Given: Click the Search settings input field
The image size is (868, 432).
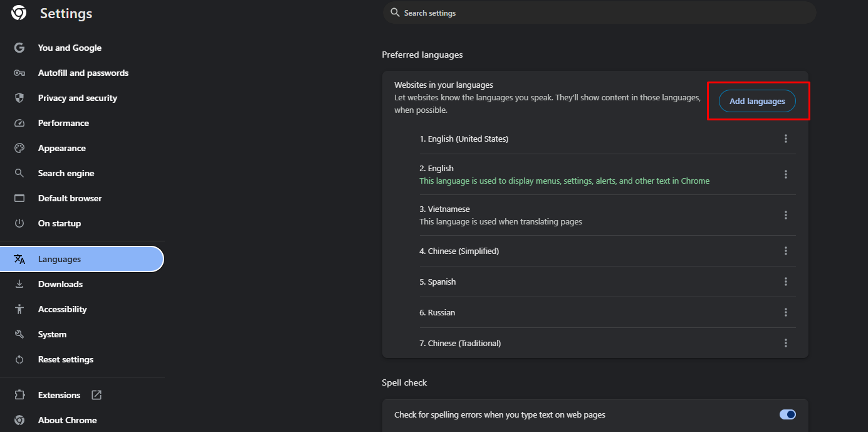Looking at the screenshot, I should pyautogui.click(x=599, y=13).
